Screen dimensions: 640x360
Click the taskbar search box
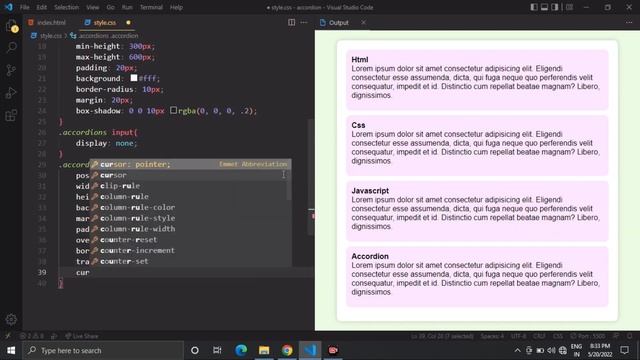tap(103, 350)
